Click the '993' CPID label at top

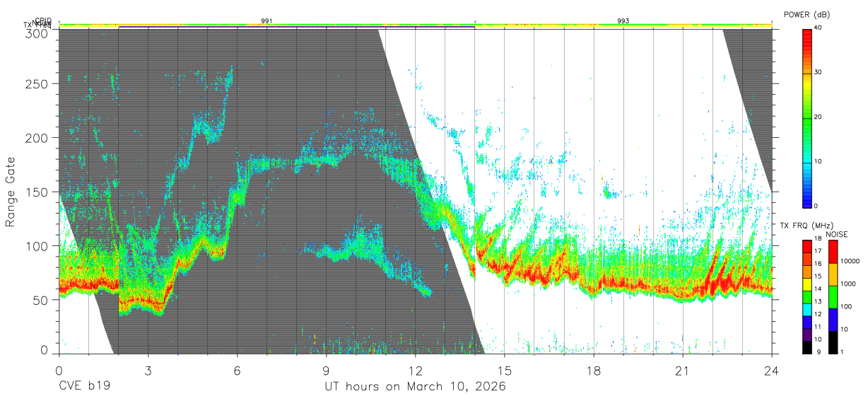(x=623, y=21)
